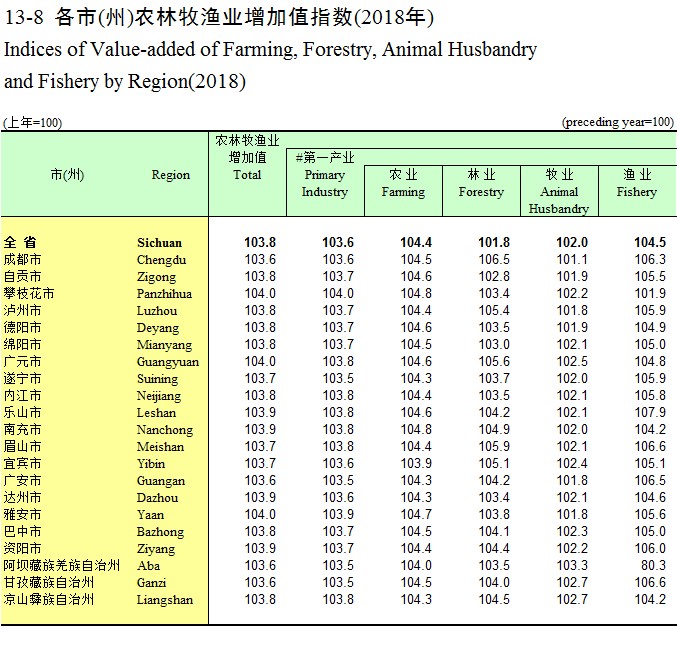Select the Yibin region name
The width and height of the screenshot is (677, 664).
click(x=151, y=464)
